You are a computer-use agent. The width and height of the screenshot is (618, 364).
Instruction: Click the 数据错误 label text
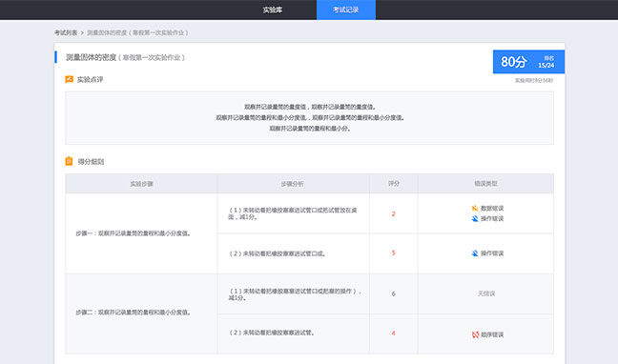coord(492,209)
